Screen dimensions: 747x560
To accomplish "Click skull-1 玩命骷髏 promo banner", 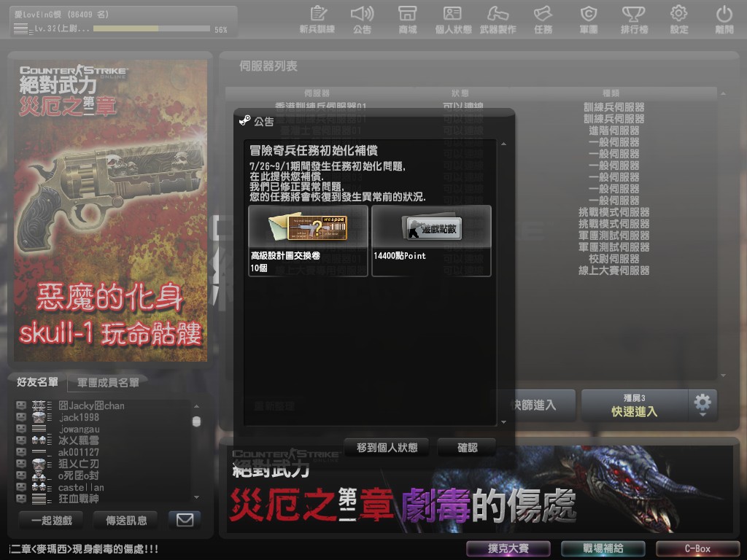I will coord(111,211).
